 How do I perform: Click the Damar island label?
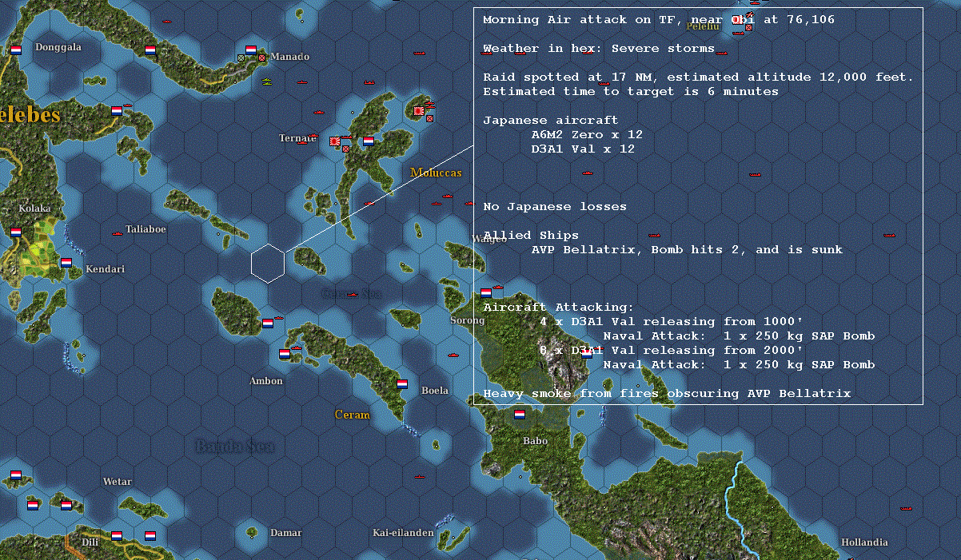(286, 533)
